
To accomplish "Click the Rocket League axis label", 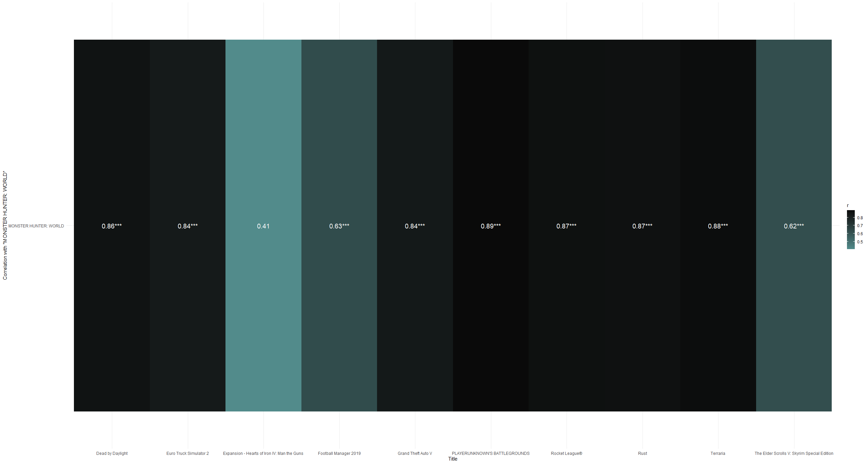I will coord(566,453).
